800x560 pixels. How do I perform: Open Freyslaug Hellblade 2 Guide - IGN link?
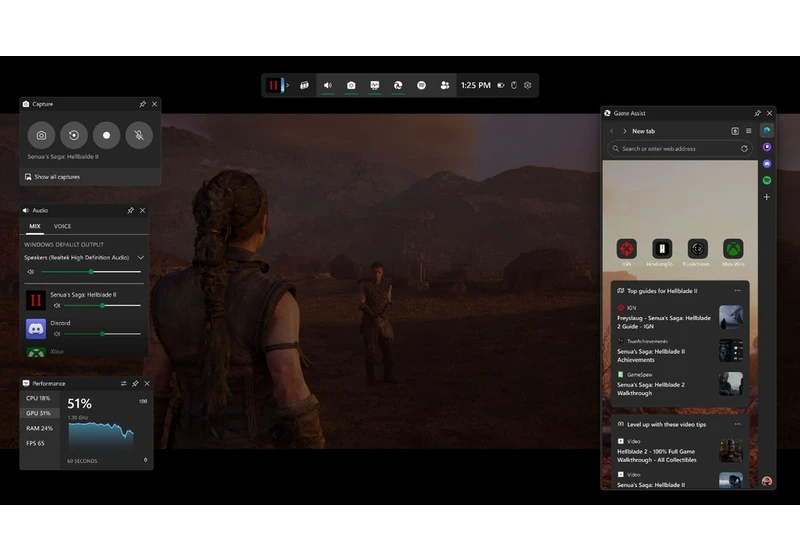[x=663, y=322]
